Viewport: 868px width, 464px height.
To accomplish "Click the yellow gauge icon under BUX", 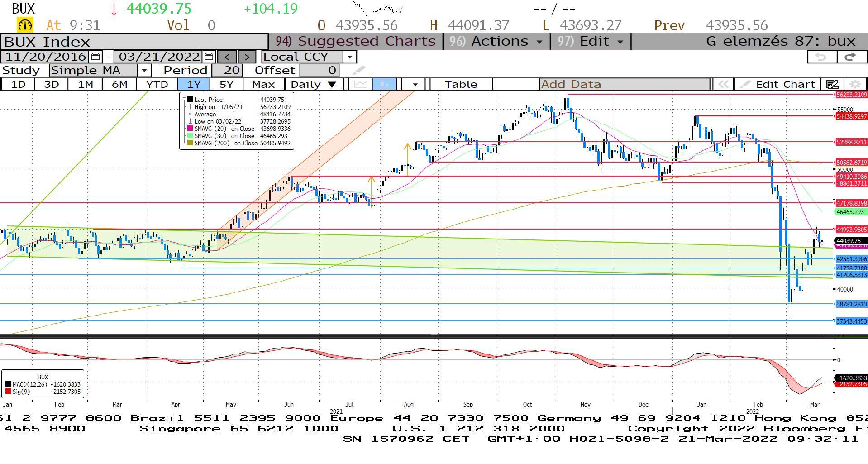I will [25, 25].
